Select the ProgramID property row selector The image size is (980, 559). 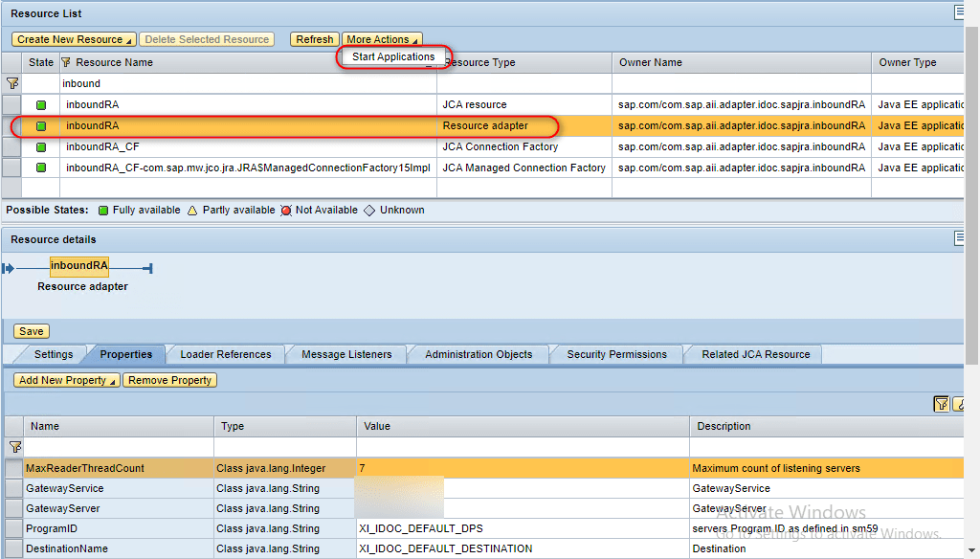pos(13,529)
